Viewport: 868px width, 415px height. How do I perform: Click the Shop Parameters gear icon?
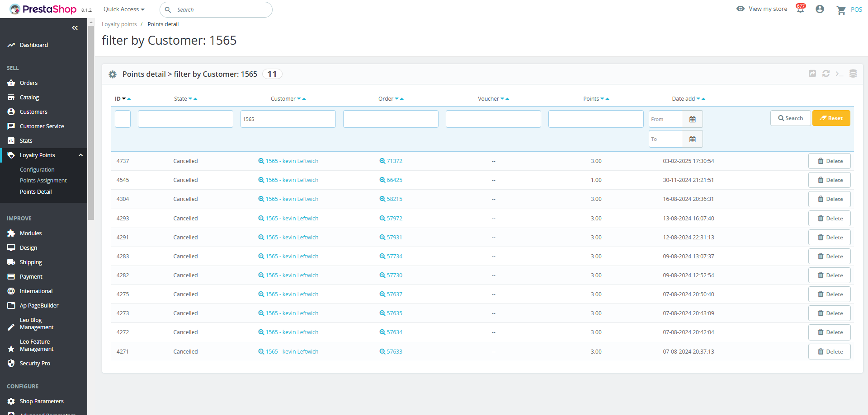tap(11, 401)
